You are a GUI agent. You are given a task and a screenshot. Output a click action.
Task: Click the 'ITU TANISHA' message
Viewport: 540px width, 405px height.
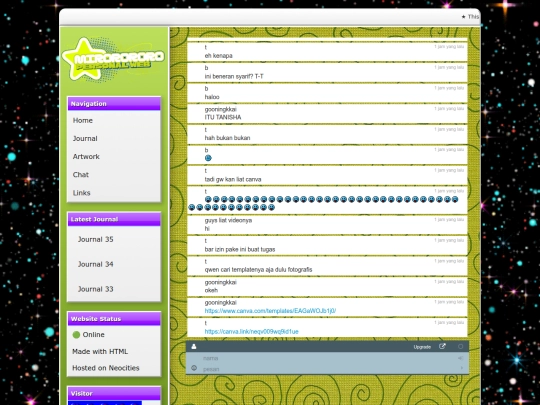point(223,117)
